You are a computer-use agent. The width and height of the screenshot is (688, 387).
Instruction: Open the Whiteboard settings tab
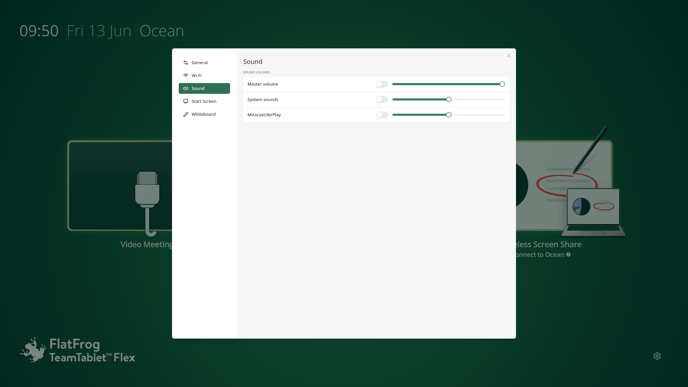coord(204,114)
